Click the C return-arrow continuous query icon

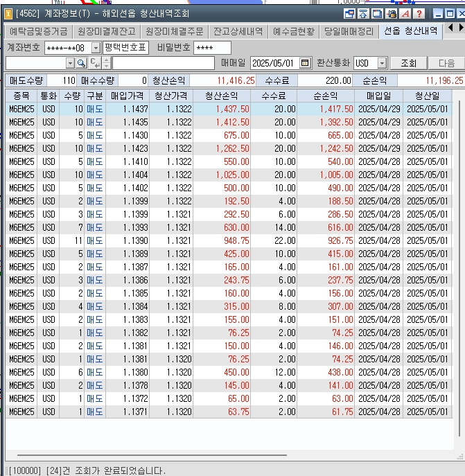95,63
